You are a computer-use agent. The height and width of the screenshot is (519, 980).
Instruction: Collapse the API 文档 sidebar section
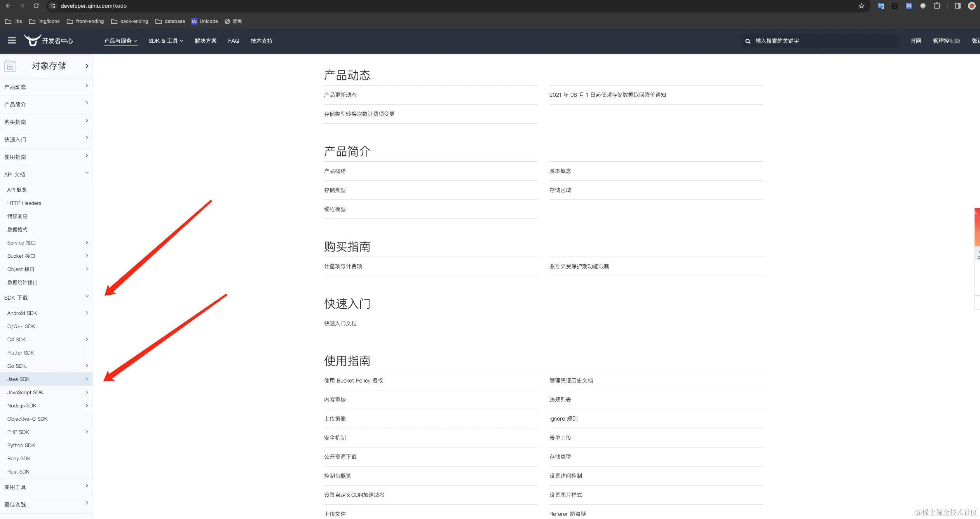[x=87, y=173]
